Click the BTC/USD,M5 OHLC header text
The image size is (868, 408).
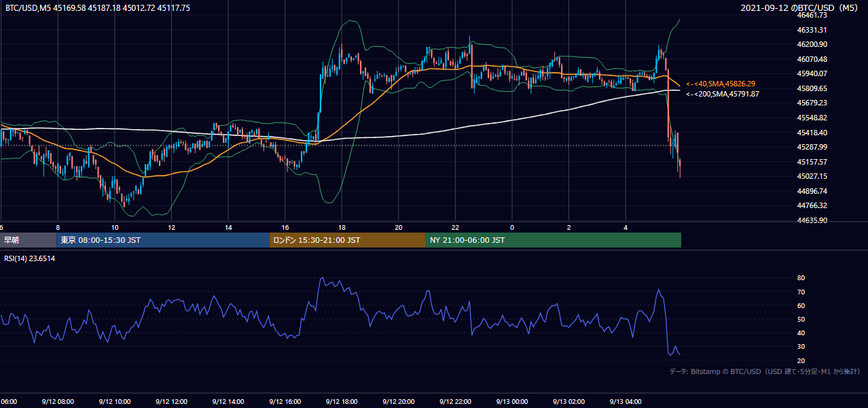click(98, 8)
